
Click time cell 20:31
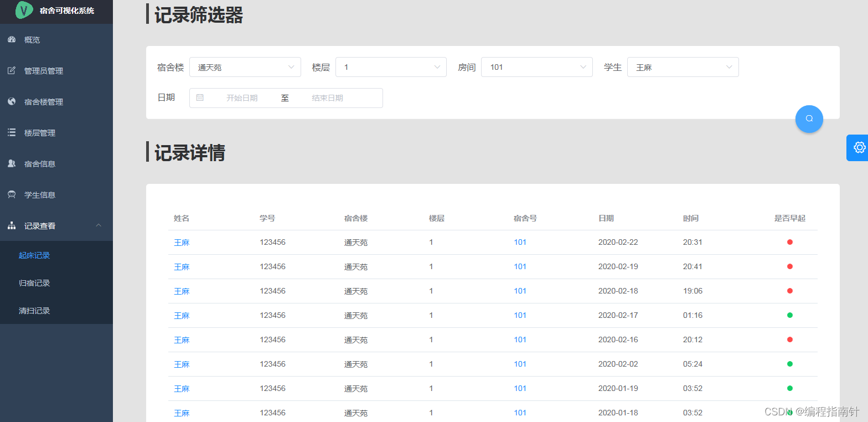coord(693,242)
